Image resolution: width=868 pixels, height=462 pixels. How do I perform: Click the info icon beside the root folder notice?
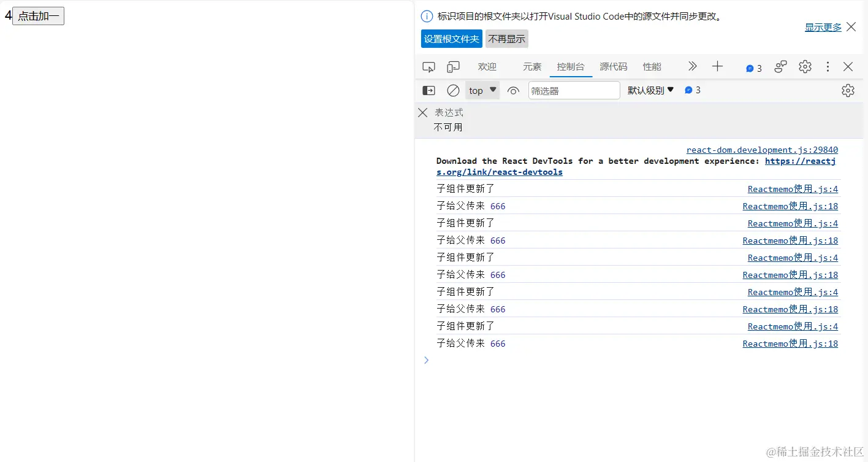pos(427,17)
